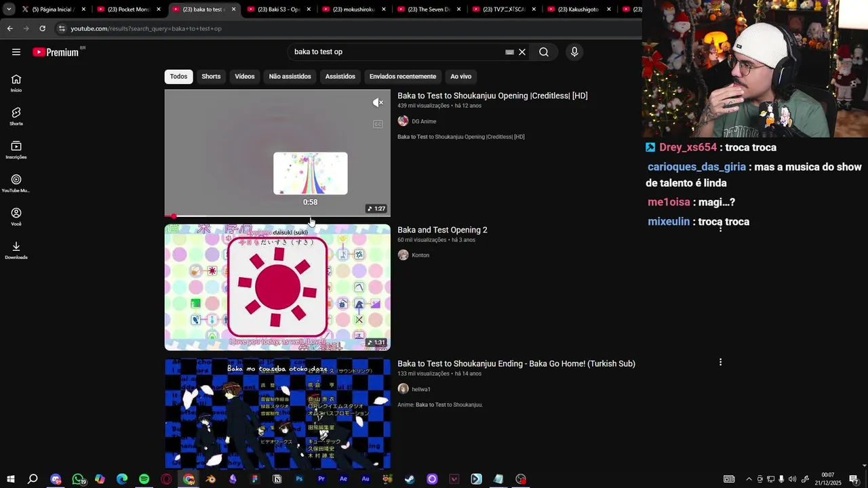Start voice search with microphone

tap(574, 52)
